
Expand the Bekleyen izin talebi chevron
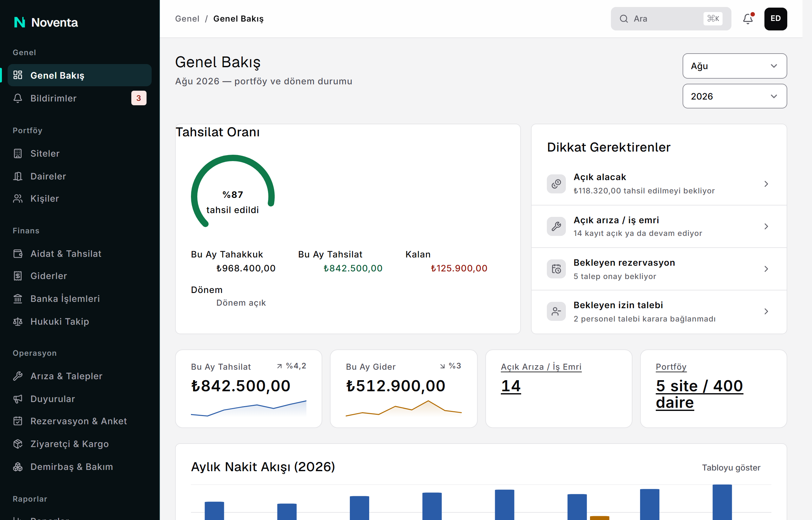[x=766, y=311]
